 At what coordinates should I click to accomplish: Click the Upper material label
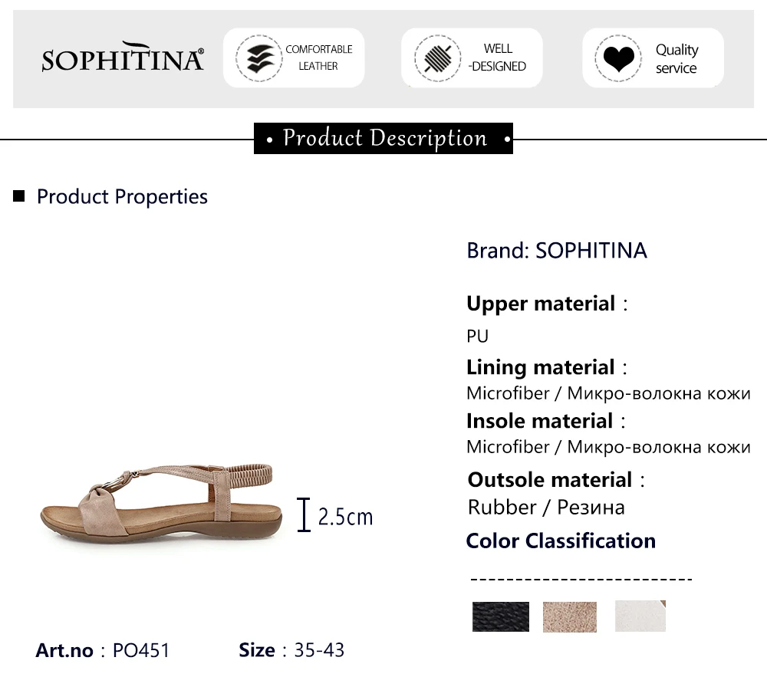coord(541,304)
